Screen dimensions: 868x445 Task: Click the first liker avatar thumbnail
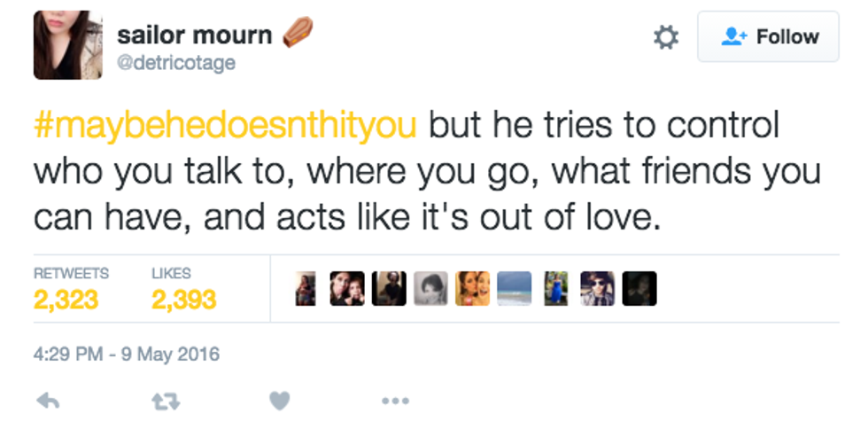click(x=306, y=289)
